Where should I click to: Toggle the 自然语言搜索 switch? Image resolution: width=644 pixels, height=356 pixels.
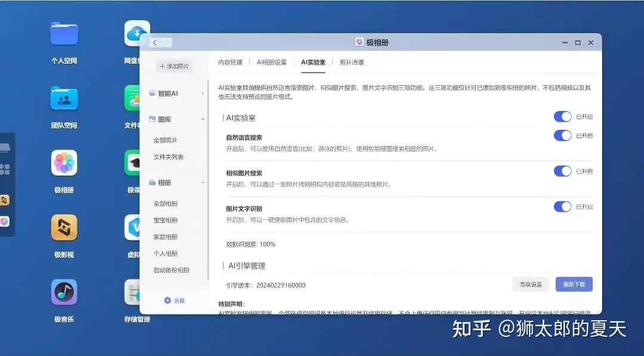[x=562, y=135]
